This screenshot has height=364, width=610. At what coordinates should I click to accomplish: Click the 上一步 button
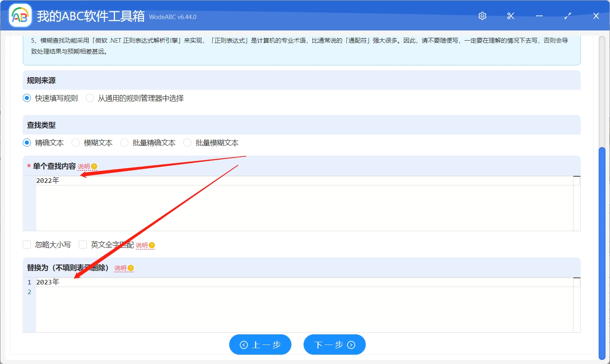click(x=260, y=344)
